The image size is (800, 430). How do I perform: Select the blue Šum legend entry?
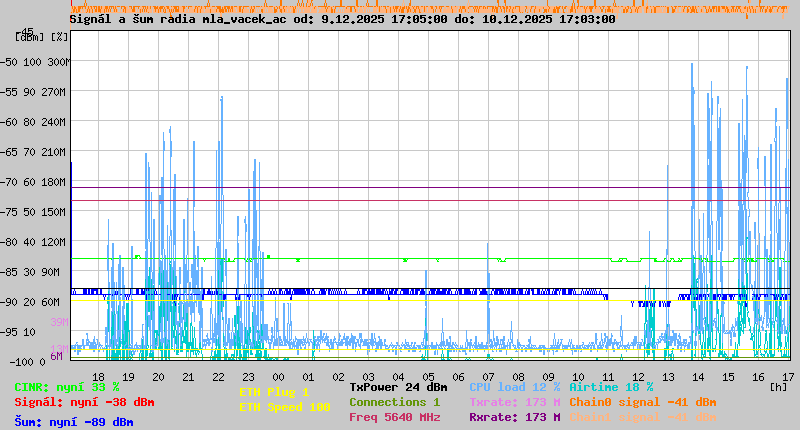pyautogui.click(x=74, y=422)
